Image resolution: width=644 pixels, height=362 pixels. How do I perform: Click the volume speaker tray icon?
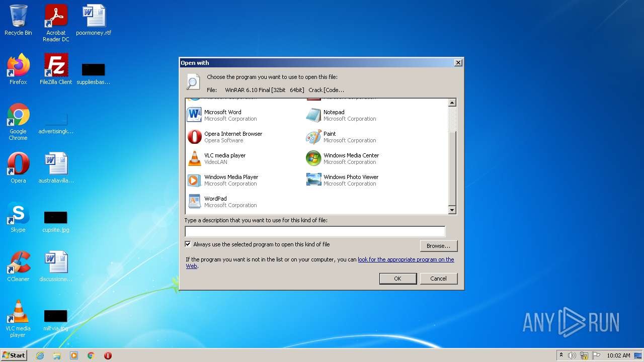(572, 355)
